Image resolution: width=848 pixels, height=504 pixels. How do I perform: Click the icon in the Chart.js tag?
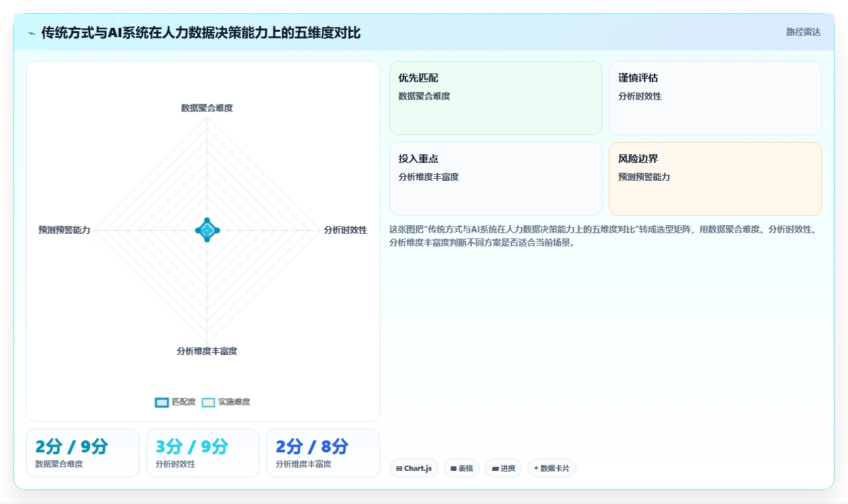tap(399, 468)
